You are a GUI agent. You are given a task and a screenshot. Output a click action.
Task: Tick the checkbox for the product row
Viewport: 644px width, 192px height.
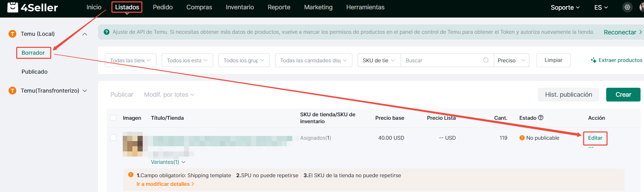(113, 138)
